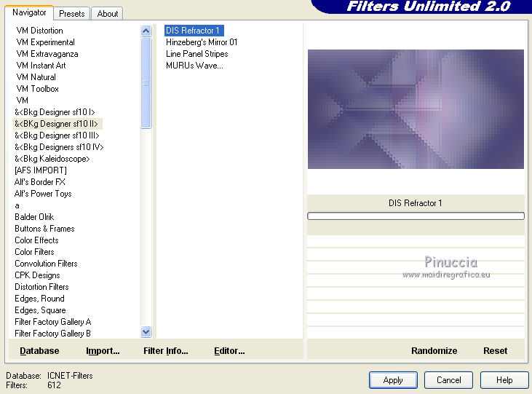This screenshot has width=532, height=394.
Task: Select the plain VM category
Action: point(22,101)
